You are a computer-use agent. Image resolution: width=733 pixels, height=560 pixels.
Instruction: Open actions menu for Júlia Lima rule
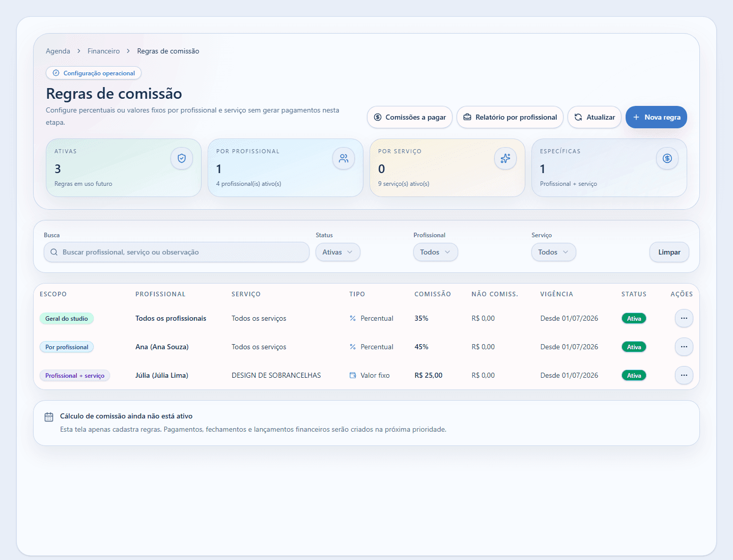pos(684,375)
